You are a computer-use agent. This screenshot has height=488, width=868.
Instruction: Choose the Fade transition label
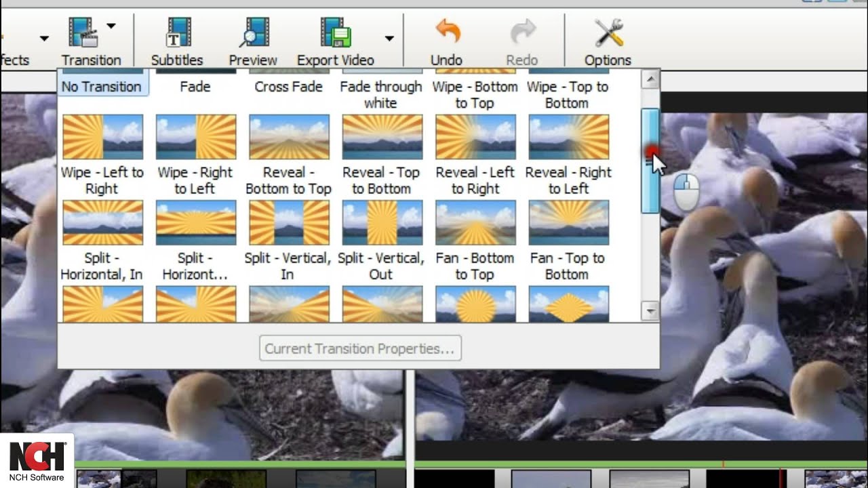195,87
